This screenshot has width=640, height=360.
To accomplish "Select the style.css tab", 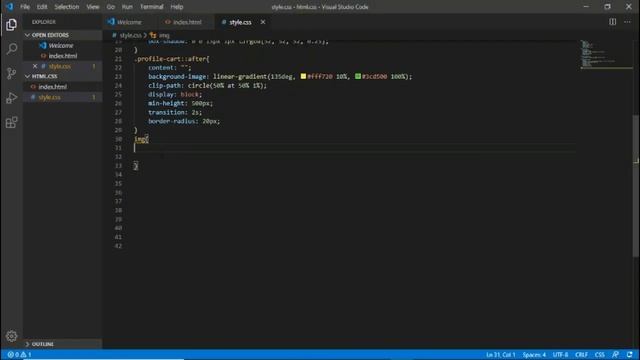I will point(240,22).
